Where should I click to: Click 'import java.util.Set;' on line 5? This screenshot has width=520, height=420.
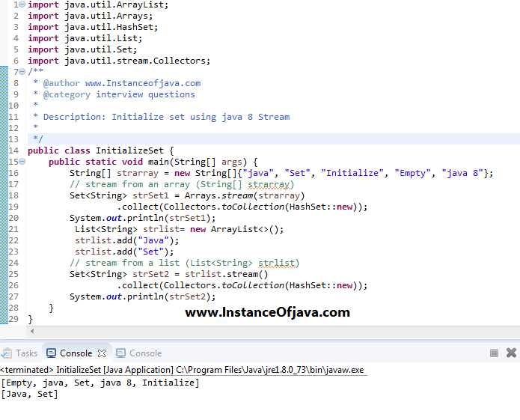click(82, 49)
